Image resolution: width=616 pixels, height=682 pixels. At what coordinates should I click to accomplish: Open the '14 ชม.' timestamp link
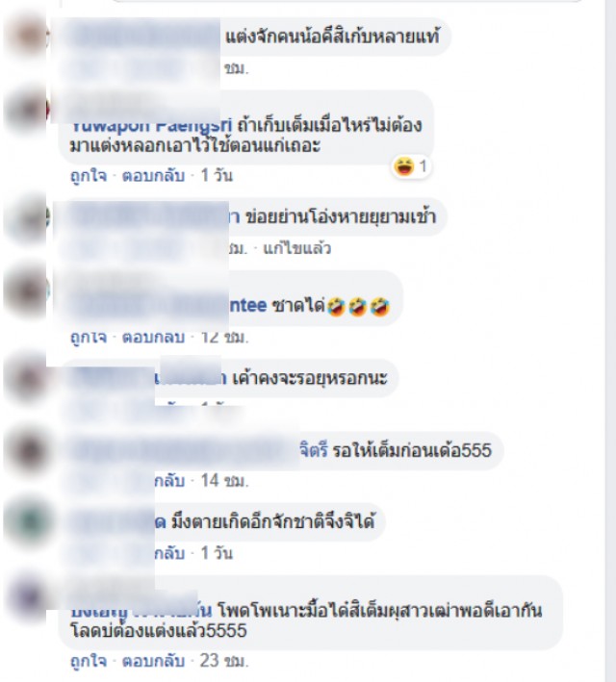224,481
